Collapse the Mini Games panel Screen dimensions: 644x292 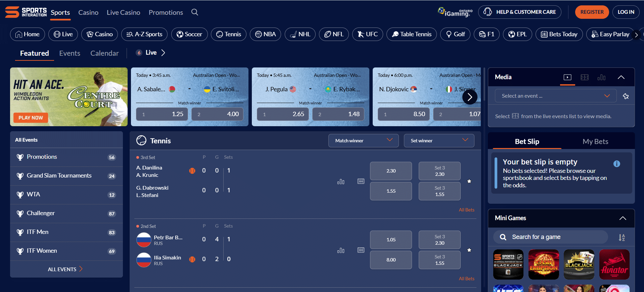click(623, 218)
